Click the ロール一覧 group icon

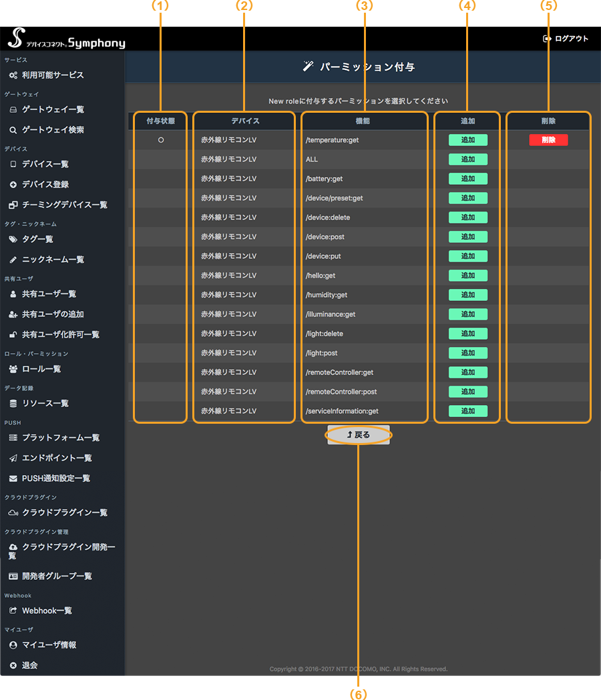pyautogui.click(x=13, y=369)
